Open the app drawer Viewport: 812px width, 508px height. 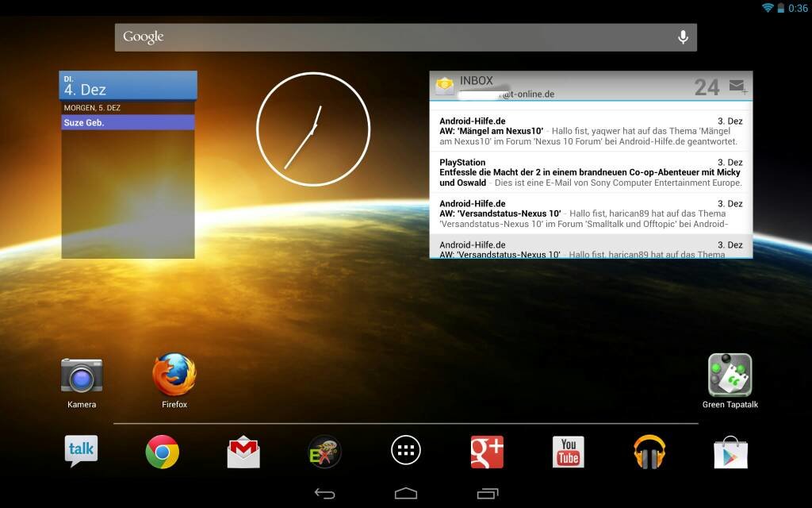click(405, 451)
